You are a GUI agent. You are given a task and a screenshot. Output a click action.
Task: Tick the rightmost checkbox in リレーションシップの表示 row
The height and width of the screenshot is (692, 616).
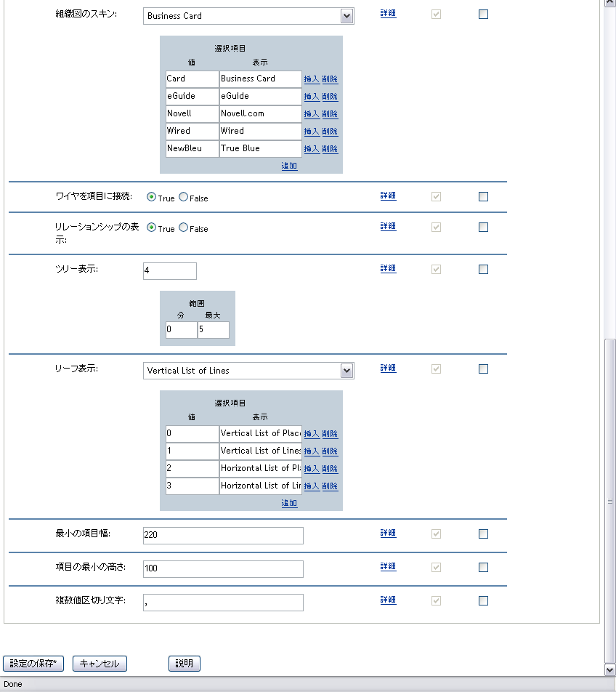click(483, 227)
